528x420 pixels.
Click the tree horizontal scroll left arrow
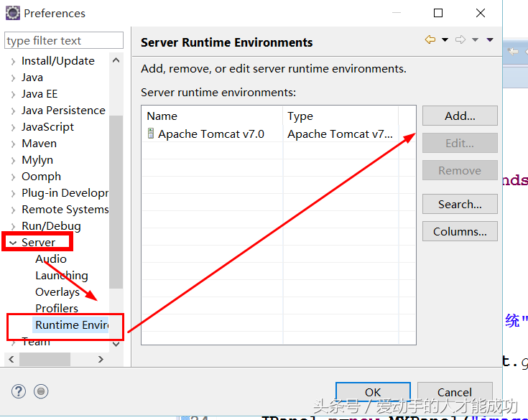coord(11,359)
